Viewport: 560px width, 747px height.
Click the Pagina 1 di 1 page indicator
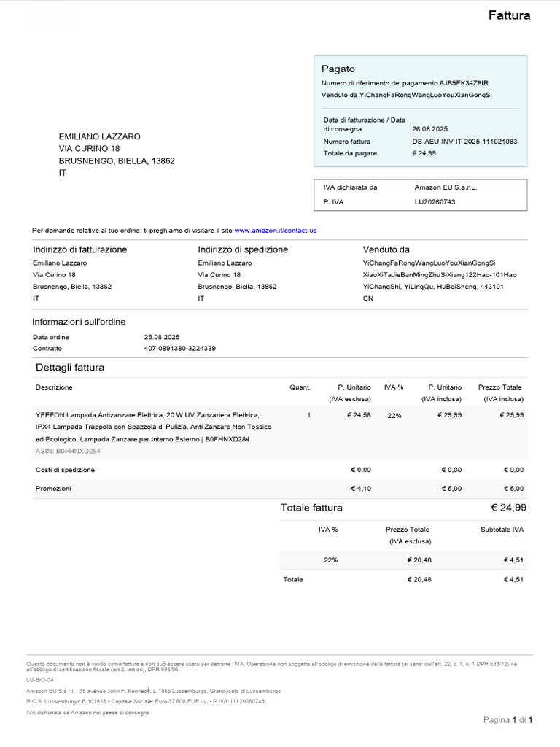[507, 719]
